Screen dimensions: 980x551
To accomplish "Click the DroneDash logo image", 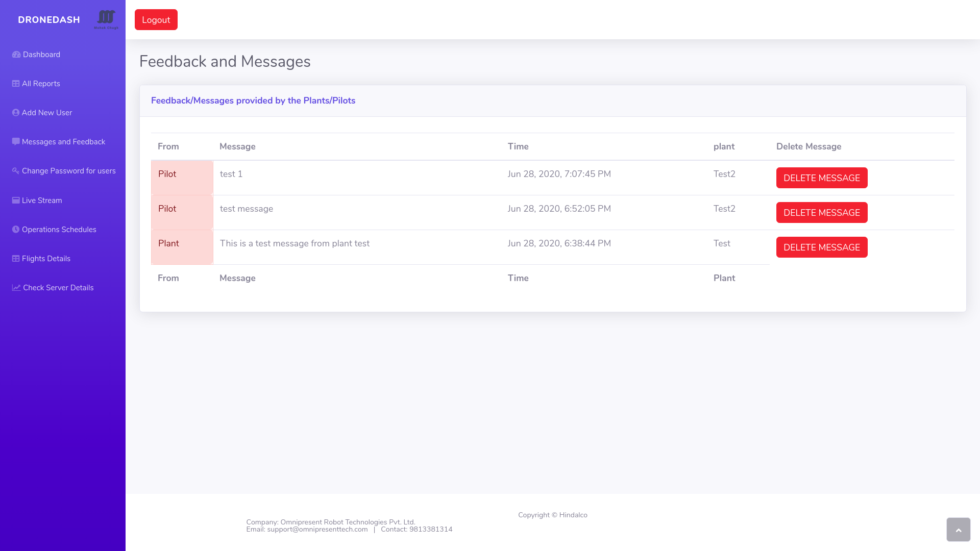I will pos(106,19).
